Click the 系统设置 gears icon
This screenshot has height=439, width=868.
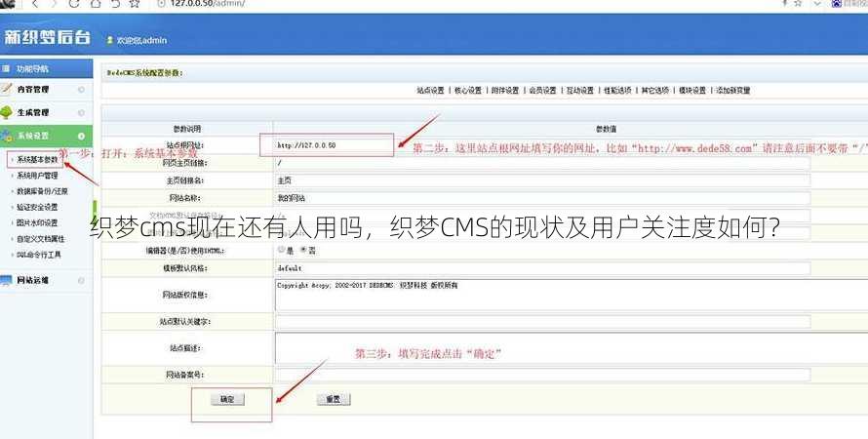pos(6,136)
